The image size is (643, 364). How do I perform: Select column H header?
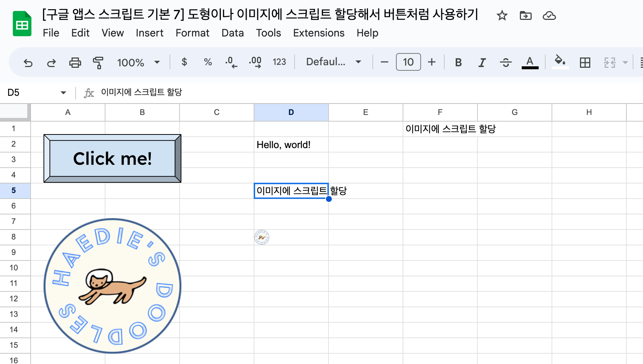pos(589,112)
